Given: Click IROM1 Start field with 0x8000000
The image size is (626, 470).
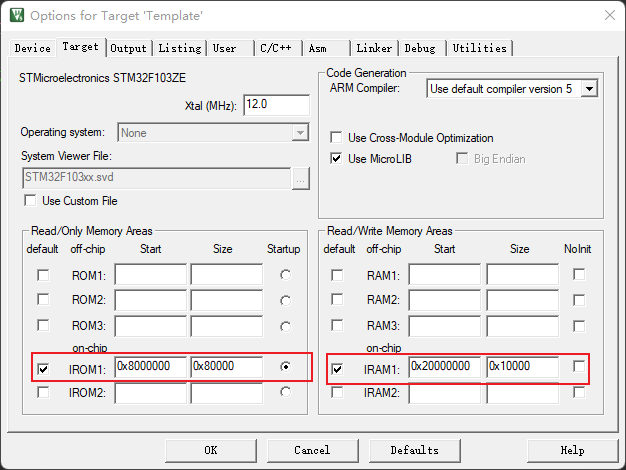Looking at the screenshot, I should (151, 367).
